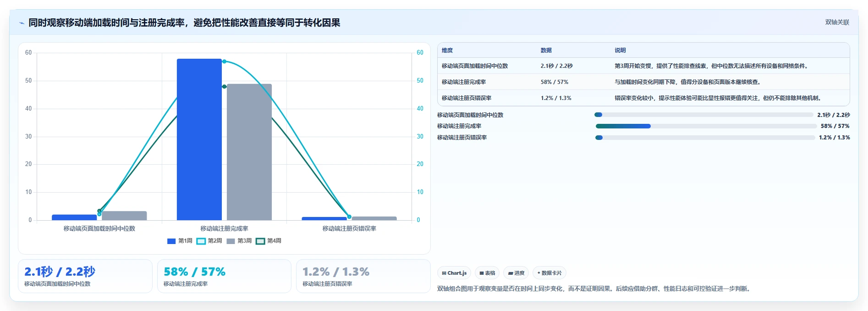Viewport: 868px width, 311px height.
Task: Open the 1.2% / 1.3% data card
Action: pyautogui.click(x=363, y=276)
